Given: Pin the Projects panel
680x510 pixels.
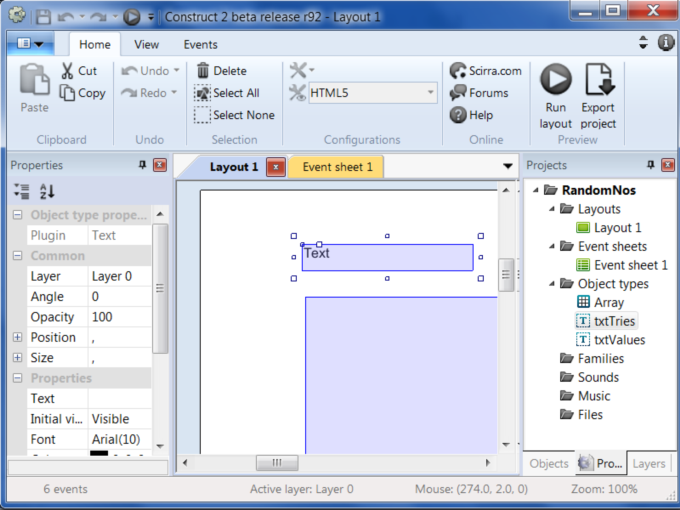Looking at the screenshot, I should (651, 165).
